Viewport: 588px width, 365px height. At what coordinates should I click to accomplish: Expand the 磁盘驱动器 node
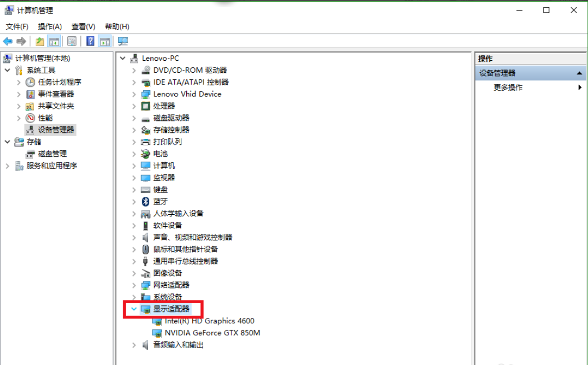[x=134, y=118]
